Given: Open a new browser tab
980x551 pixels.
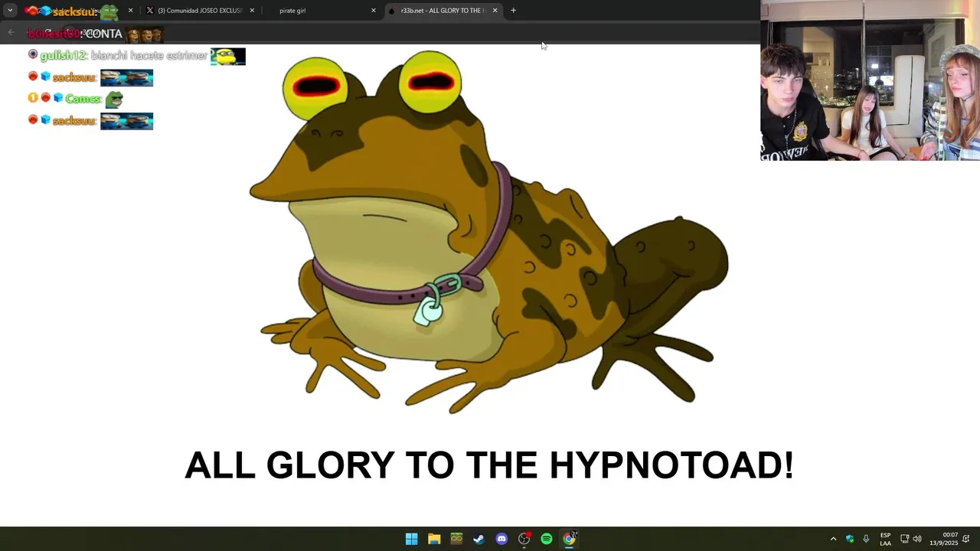Looking at the screenshot, I should 513,11.
